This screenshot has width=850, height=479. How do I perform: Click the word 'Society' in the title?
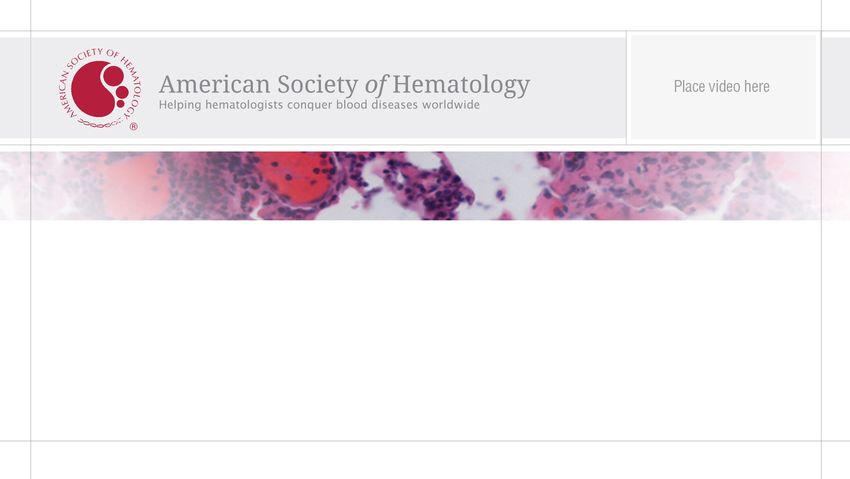[318, 85]
